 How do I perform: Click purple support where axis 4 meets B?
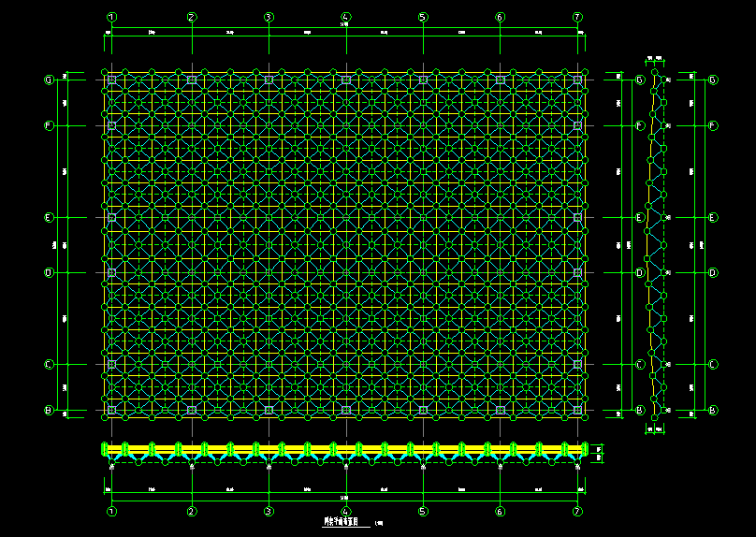click(345, 410)
